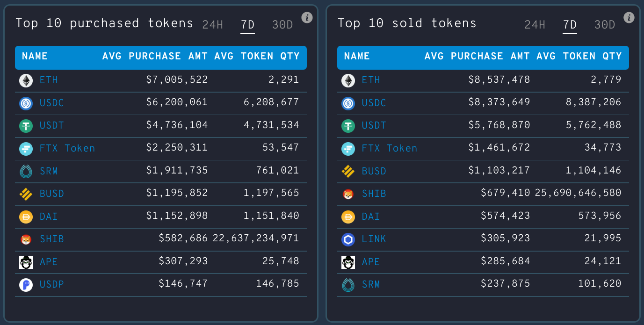Click the Serum icon in purchased tokens
The image size is (644, 325).
pos(26,171)
